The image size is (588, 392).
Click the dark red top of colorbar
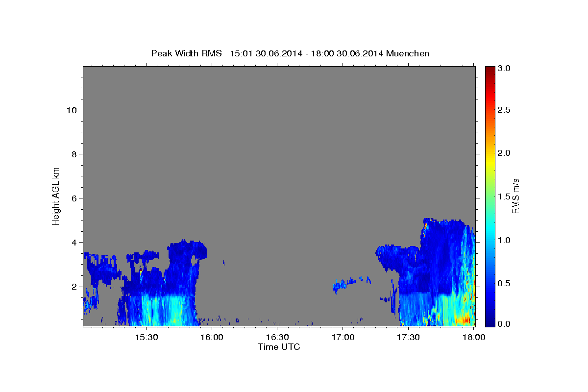pyautogui.click(x=490, y=69)
